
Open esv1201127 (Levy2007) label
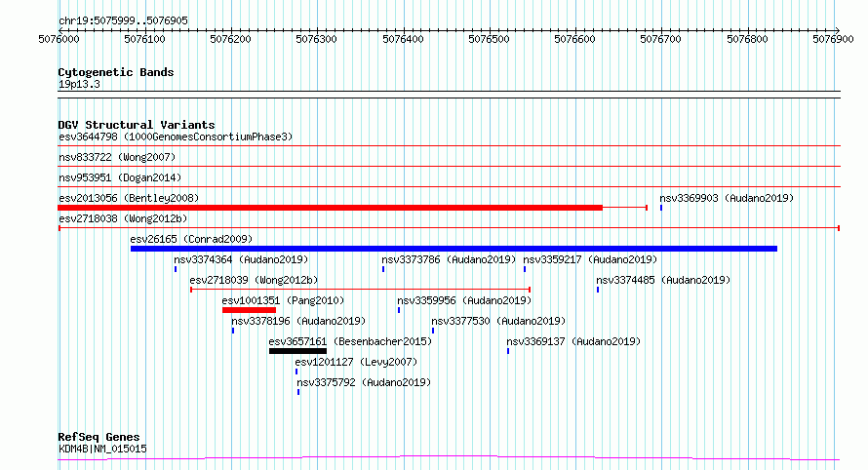pos(356,362)
